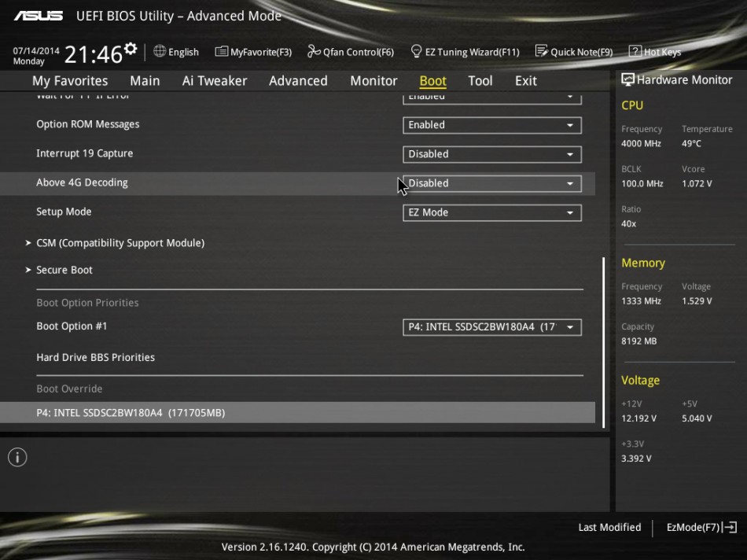747x560 pixels.
Task: Open the Qfan Control utility
Action: click(x=351, y=52)
